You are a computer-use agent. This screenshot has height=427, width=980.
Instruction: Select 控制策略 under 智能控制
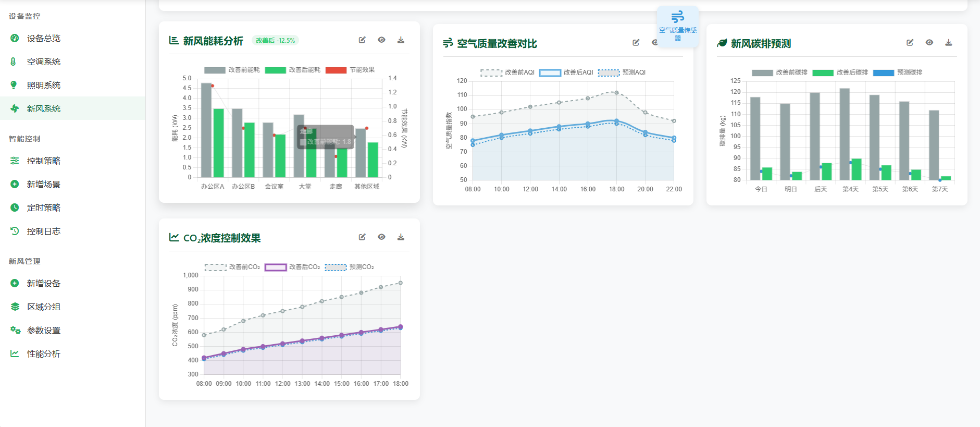(44, 161)
